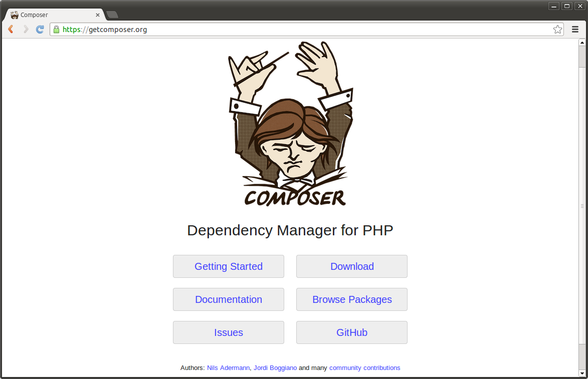This screenshot has width=588, height=379.
Task: Maximize the browser window
Action: (x=567, y=6)
